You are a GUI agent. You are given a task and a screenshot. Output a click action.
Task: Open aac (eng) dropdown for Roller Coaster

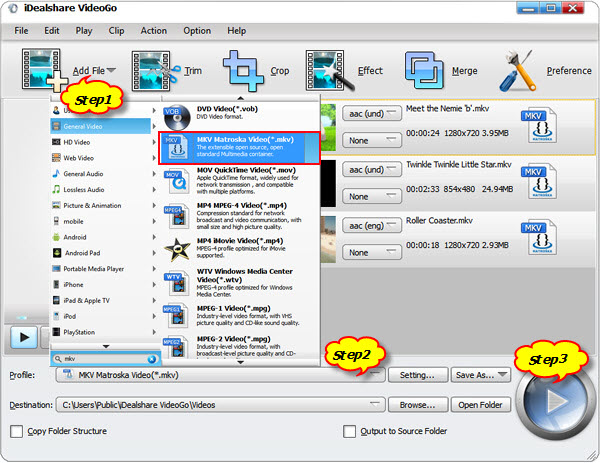point(372,226)
